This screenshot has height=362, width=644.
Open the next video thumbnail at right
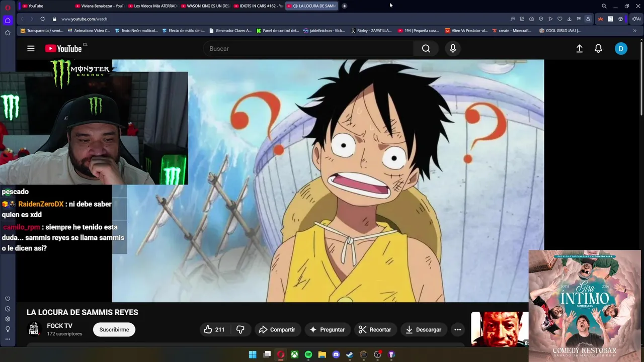point(499,329)
